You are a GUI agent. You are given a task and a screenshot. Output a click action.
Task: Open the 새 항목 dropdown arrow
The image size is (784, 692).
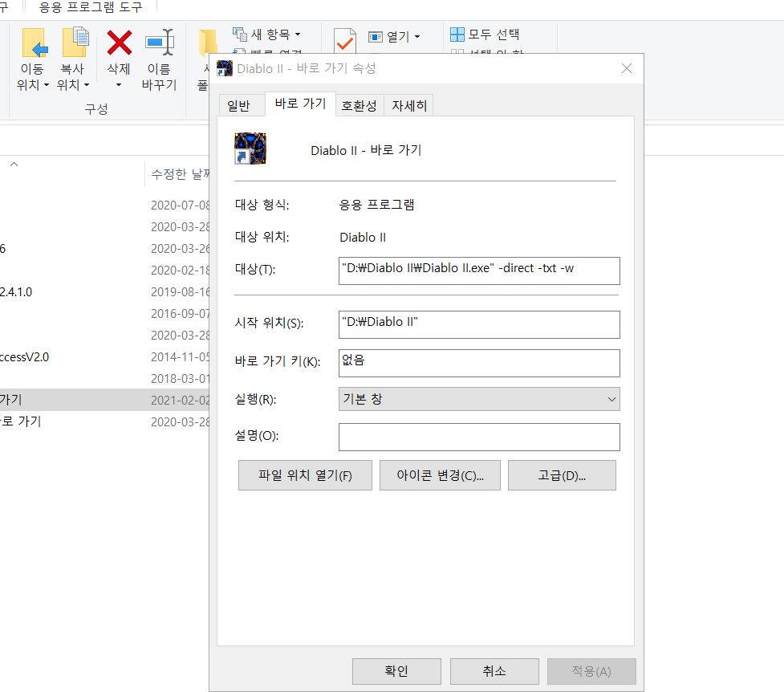click(x=298, y=35)
